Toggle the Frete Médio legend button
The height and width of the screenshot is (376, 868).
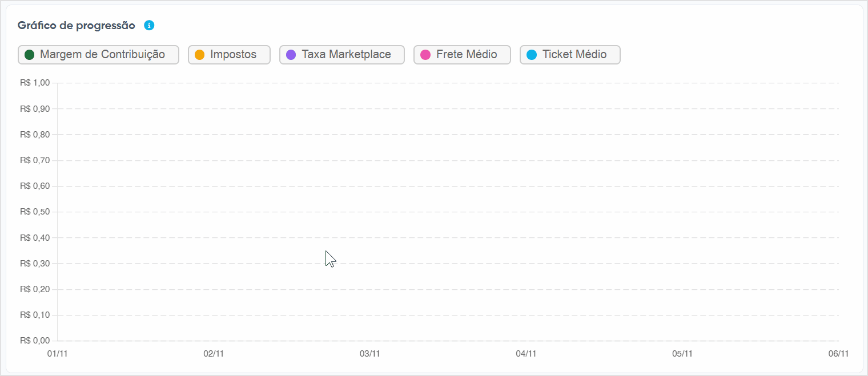click(x=462, y=55)
